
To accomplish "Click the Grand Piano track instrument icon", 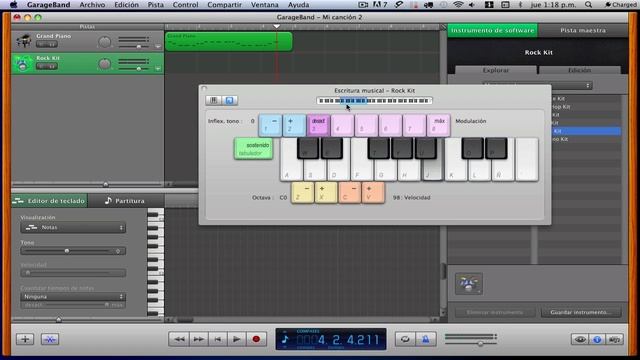I will tap(23, 41).
